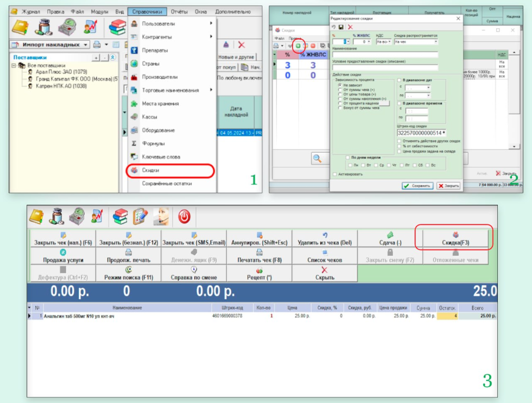This screenshot has width=532, height=403.
Task: Open the support operator headset icon
Action: 162,217
